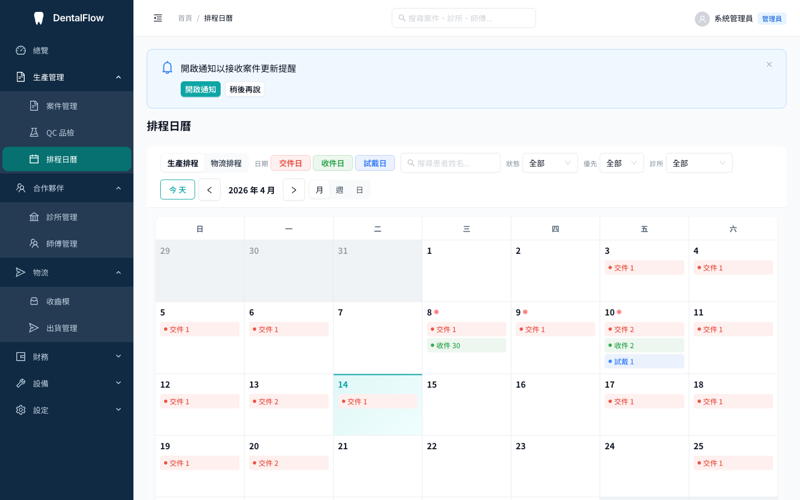Open 案件管理 via its file icon
This screenshot has width=800, height=500.
[x=34, y=106]
